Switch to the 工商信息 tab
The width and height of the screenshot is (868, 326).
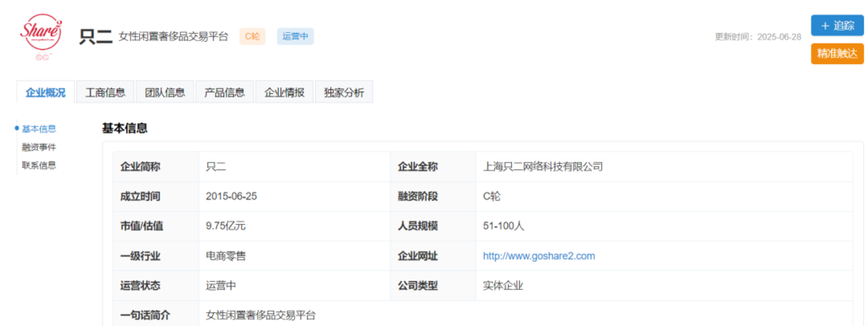tap(105, 92)
